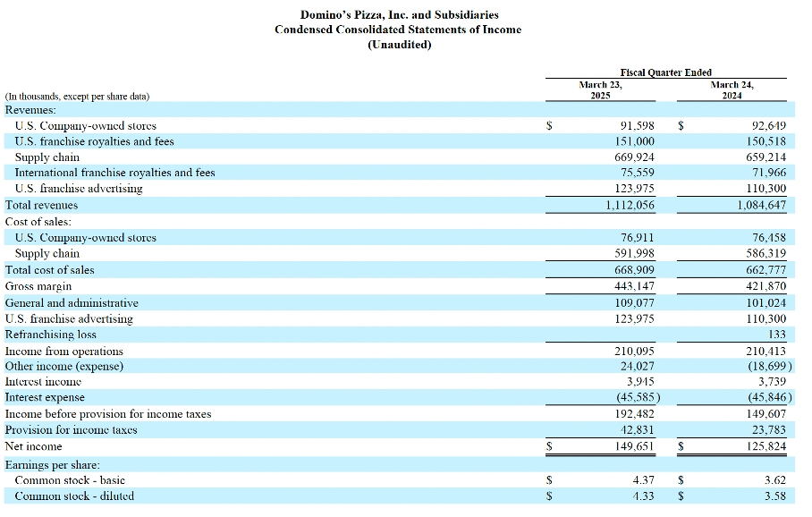Click the value 91,598
Screen dimensions: 812x517
(637, 126)
